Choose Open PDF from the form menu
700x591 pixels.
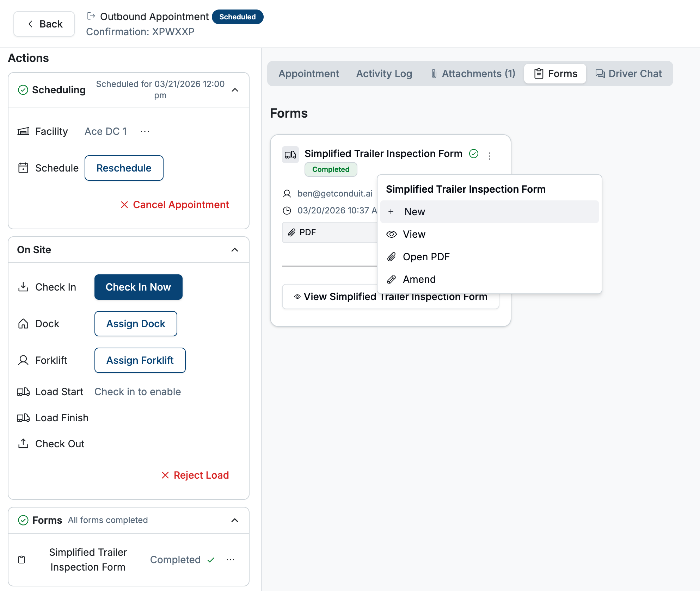pos(490,257)
